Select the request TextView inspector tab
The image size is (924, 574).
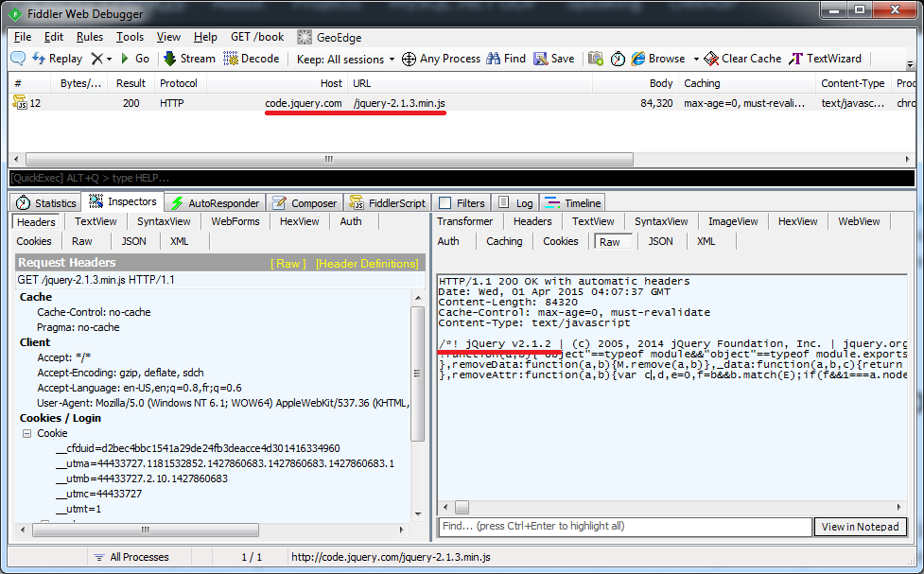click(96, 221)
